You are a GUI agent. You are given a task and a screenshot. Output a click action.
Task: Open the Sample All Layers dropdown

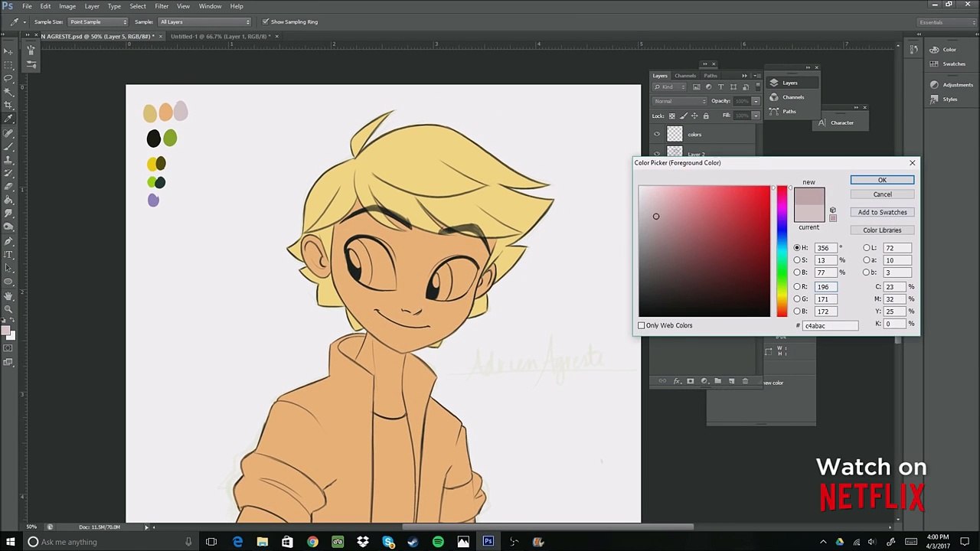(x=204, y=21)
